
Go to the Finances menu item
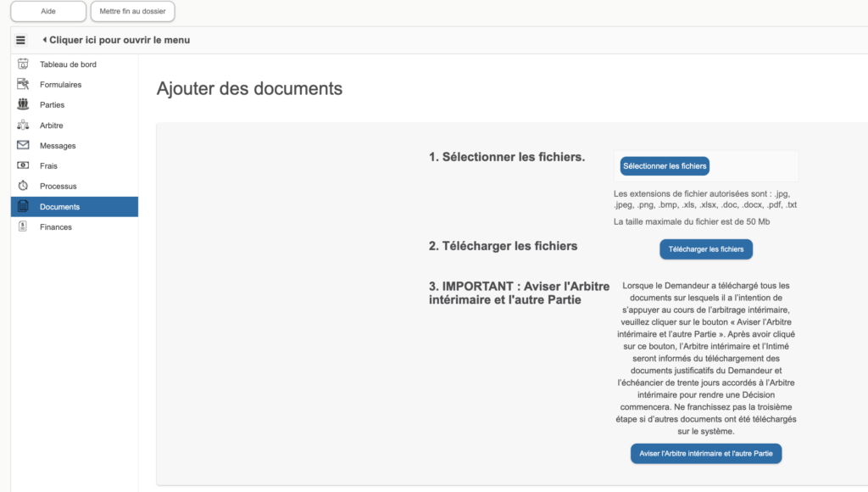pyautogui.click(x=56, y=227)
